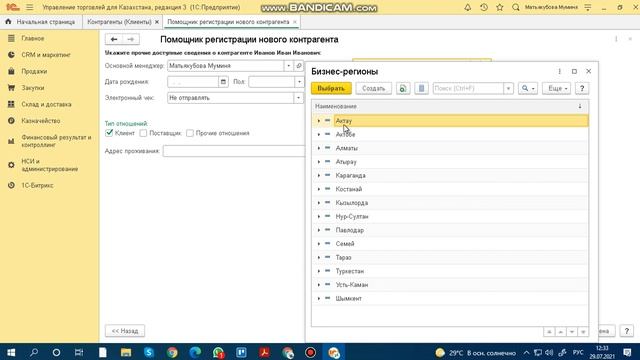Open the Еще dropdown menu
Image resolution: width=640 pixels, height=360 pixels.
pos(557,88)
